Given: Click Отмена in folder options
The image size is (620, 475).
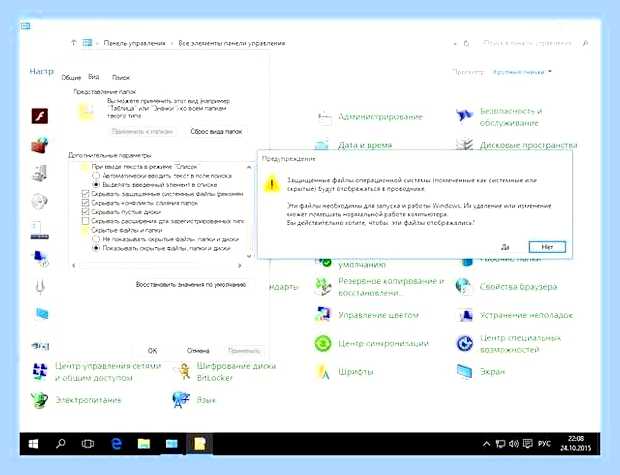Looking at the screenshot, I should pos(198,350).
